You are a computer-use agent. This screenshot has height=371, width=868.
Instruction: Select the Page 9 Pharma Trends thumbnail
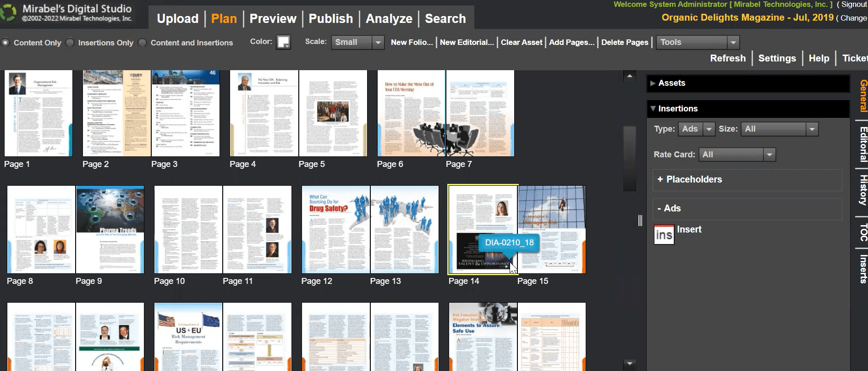click(110, 229)
